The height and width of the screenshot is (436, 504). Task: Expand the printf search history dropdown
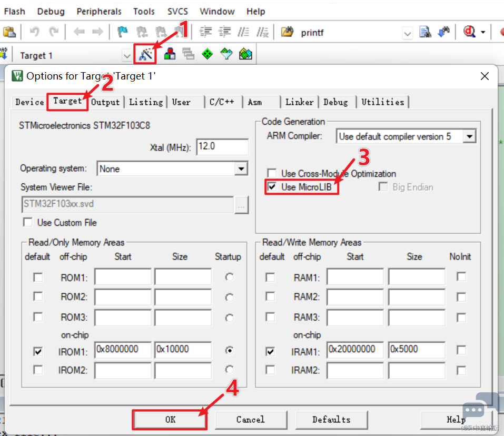click(x=407, y=33)
